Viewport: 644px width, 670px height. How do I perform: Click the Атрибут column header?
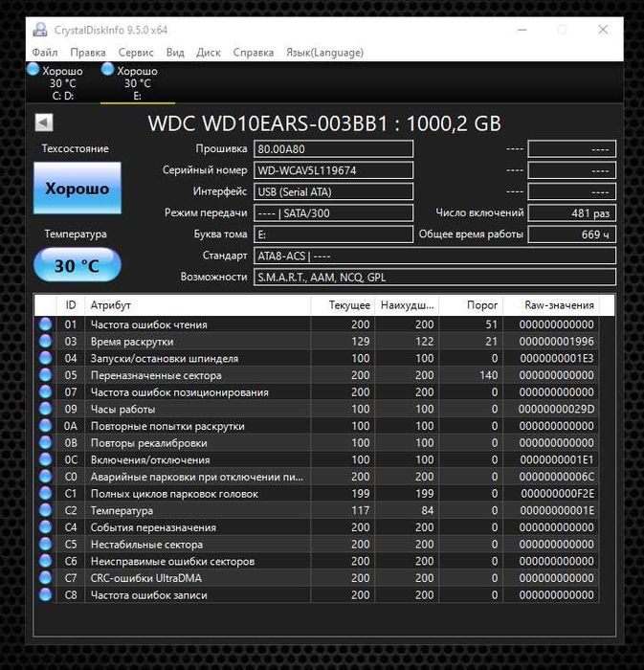tap(198, 305)
